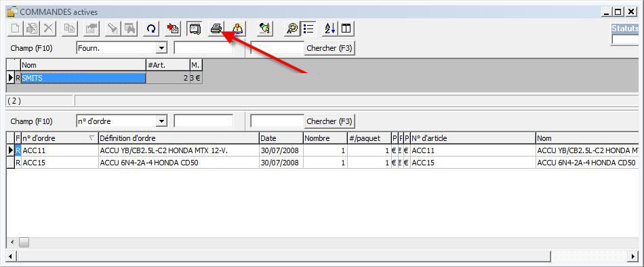The image size is (644, 267).
Task: Click the search box left of the Chercher (F3) button above the SMITS table
Action: coord(277,48)
